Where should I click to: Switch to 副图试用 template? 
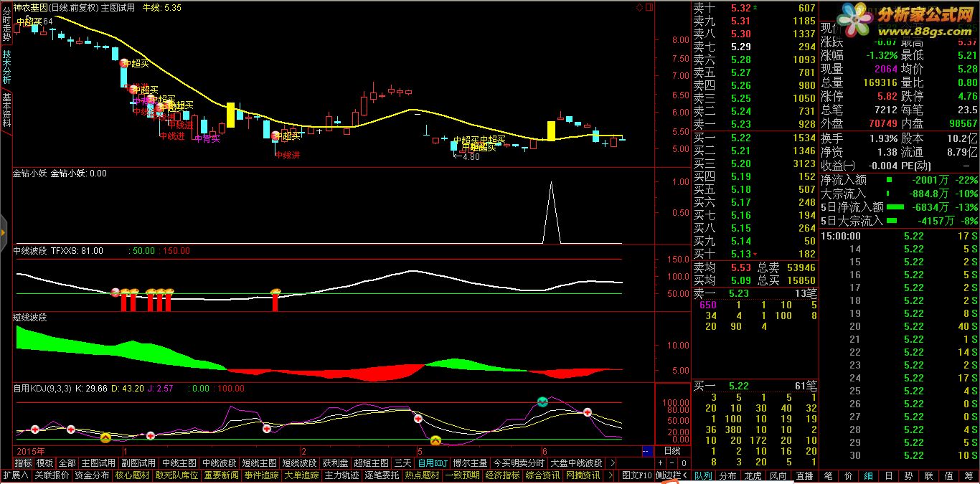(138, 463)
